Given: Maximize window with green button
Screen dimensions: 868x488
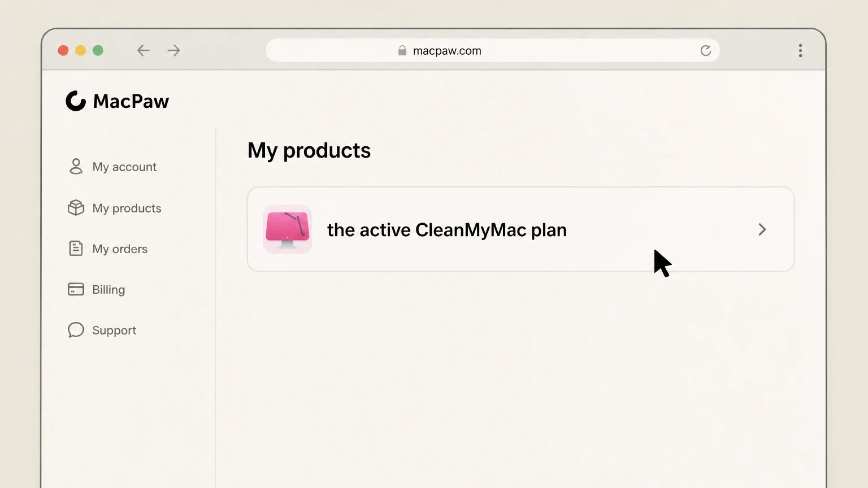Looking at the screenshot, I should 98,50.
